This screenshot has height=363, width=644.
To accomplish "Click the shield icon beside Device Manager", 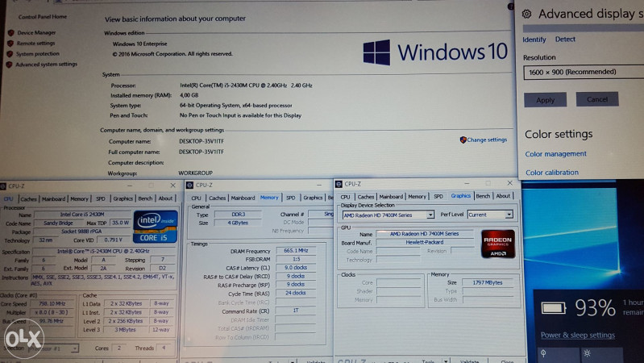I will point(10,32).
